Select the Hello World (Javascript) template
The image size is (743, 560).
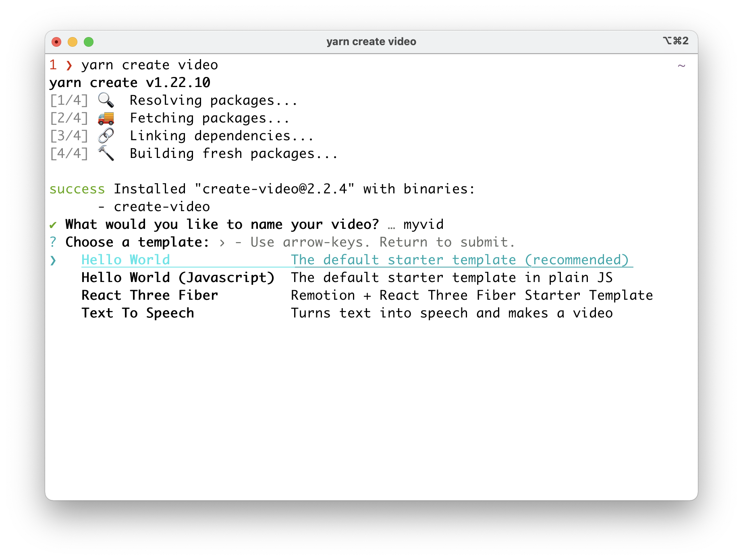pyautogui.click(x=178, y=278)
